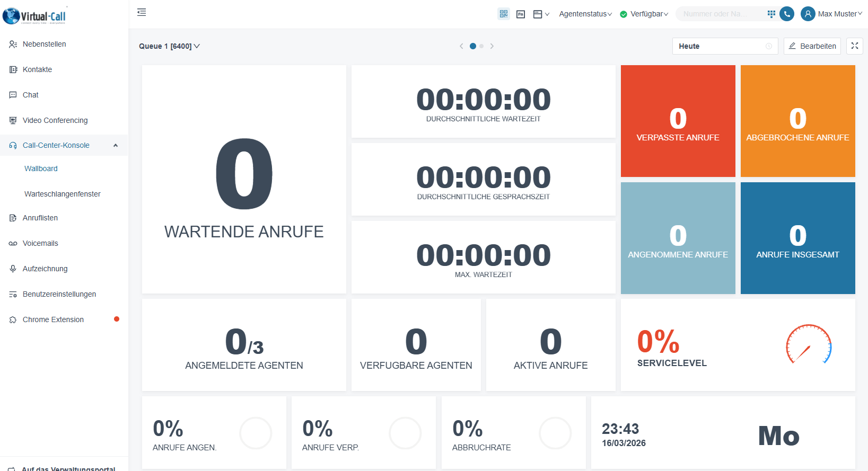Click the dark blue Anrufe Insgesamt tile
This screenshot has height=471, width=868.
(x=797, y=238)
